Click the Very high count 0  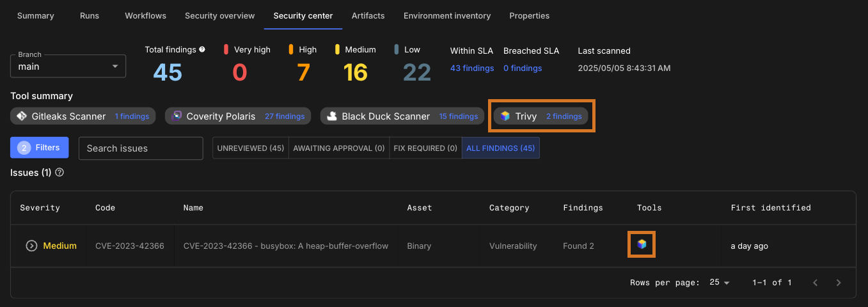(239, 72)
